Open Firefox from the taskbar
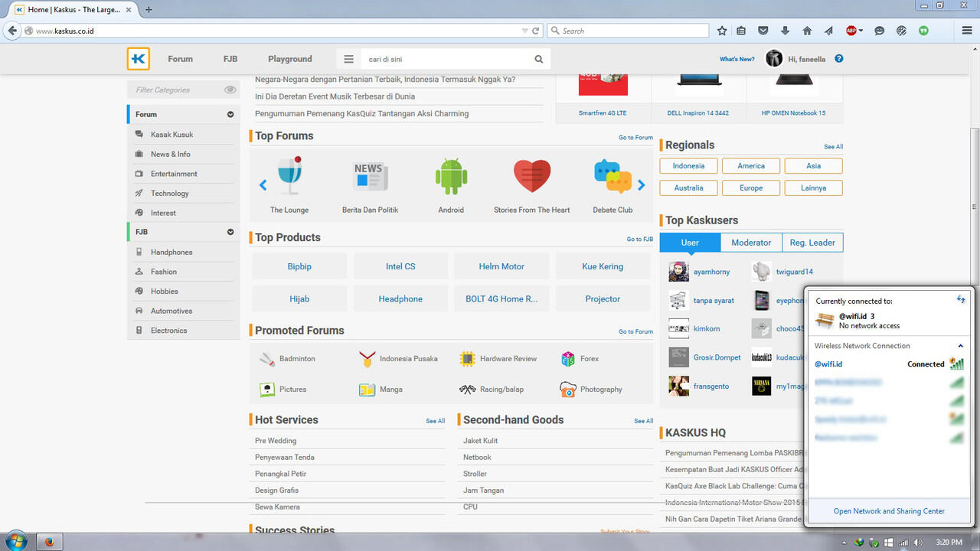The image size is (980, 551). pyautogui.click(x=50, y=542)
